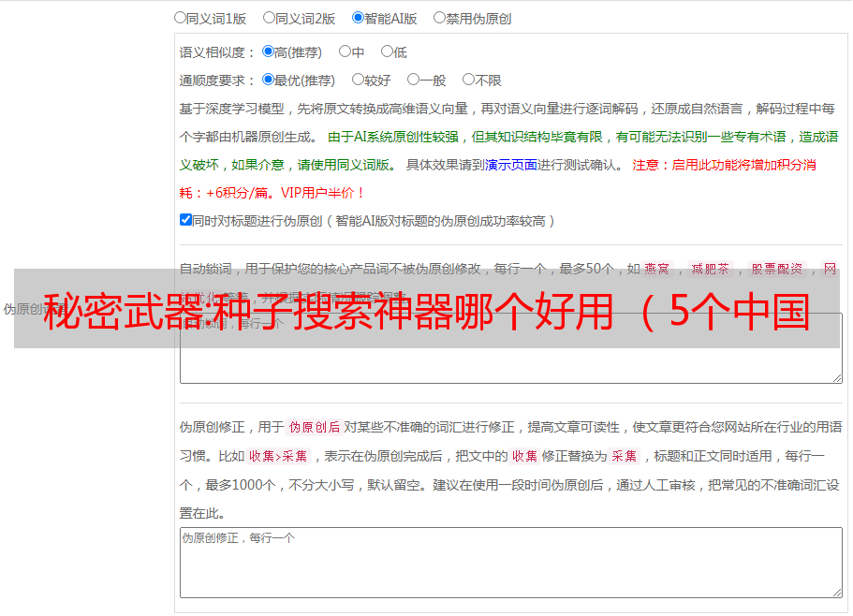Image resolution: width=853 pixels, height=616 pixels.
Task: Select 禁用伪原创 radio option
Action: [439, 18]
